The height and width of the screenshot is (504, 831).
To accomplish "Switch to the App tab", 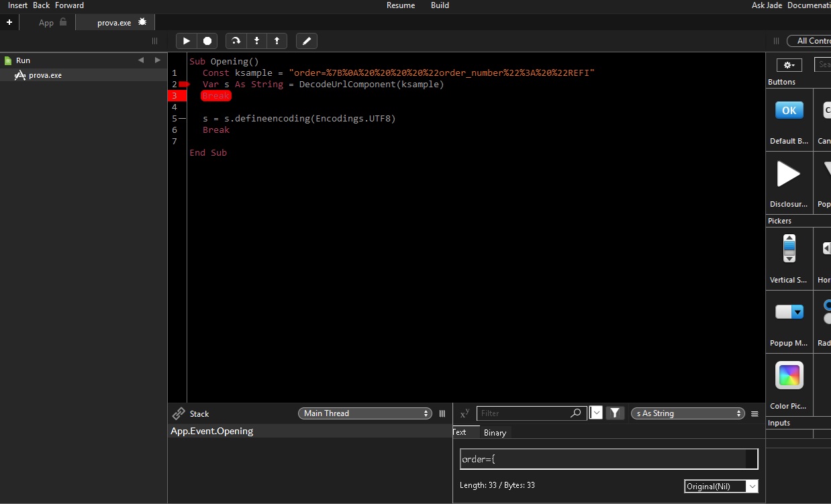I will pos(46,23).
